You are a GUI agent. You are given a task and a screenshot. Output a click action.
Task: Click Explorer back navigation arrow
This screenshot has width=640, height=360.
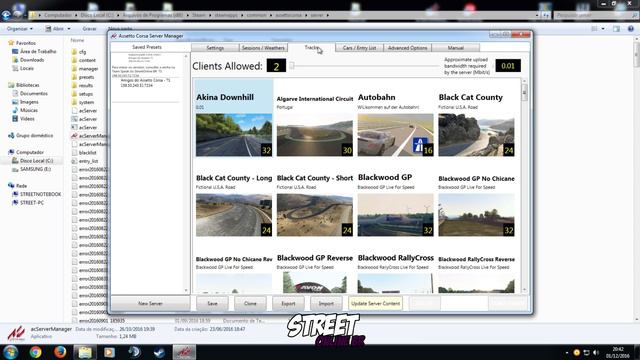point(6,15)
